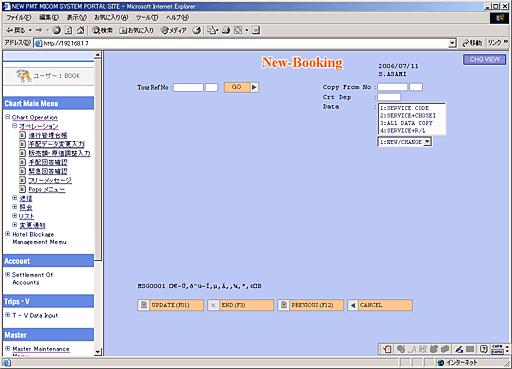This screenshot has height=369, width=512.
Task: Click the IME KANA indicator
Action: pyautogui.click(x=497, y=351)
